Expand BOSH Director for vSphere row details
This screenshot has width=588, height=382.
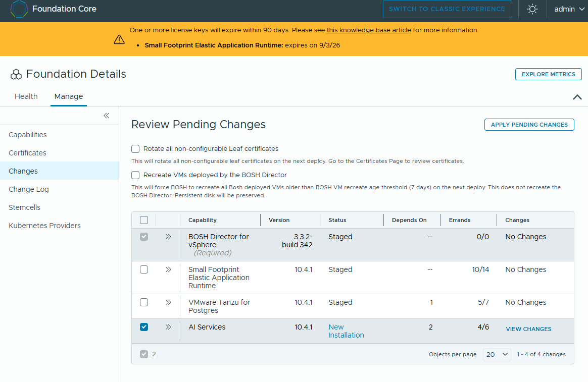point(168,237)
